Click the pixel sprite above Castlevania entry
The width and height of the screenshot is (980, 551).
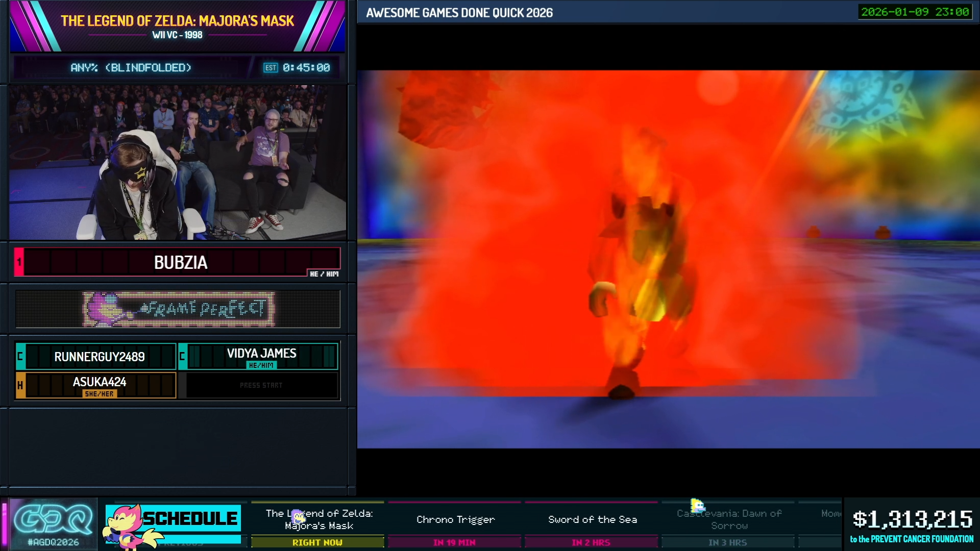click(697, 506)
